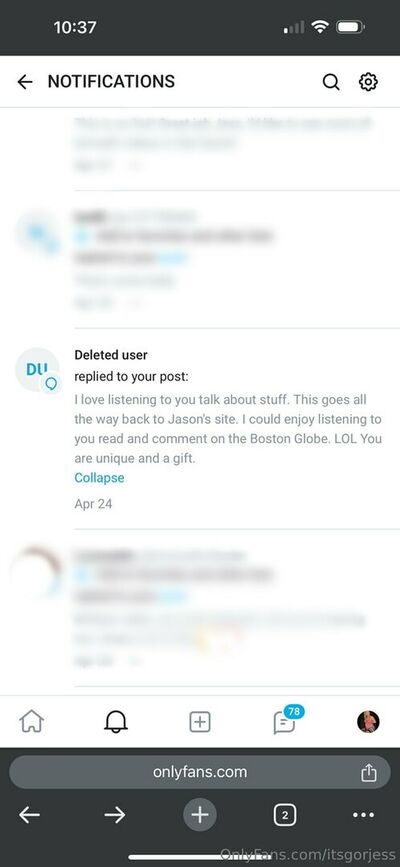Tap the new post plus icon
This screenshot has height=867, width=400.
(x=200, y=722)
